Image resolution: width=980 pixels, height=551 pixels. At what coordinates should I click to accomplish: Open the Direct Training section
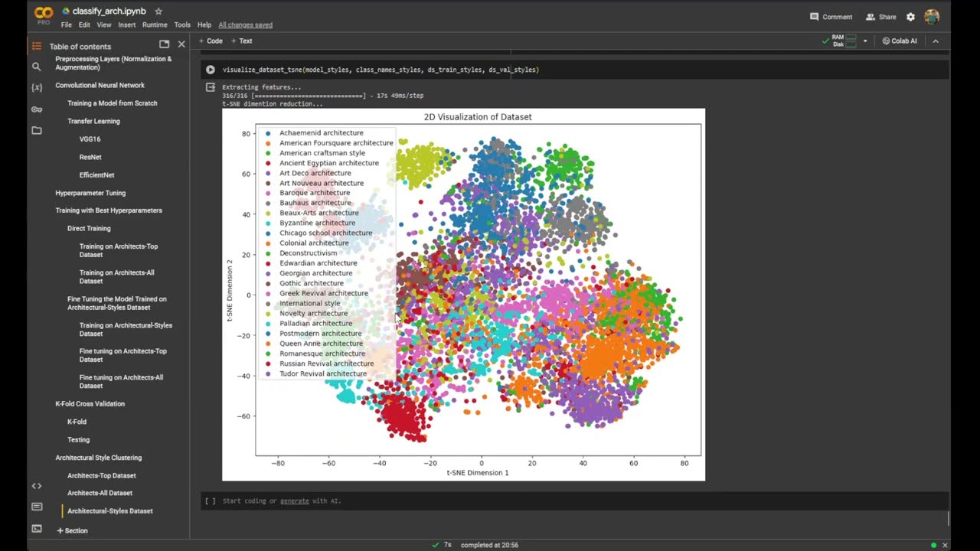click(89, 228)
